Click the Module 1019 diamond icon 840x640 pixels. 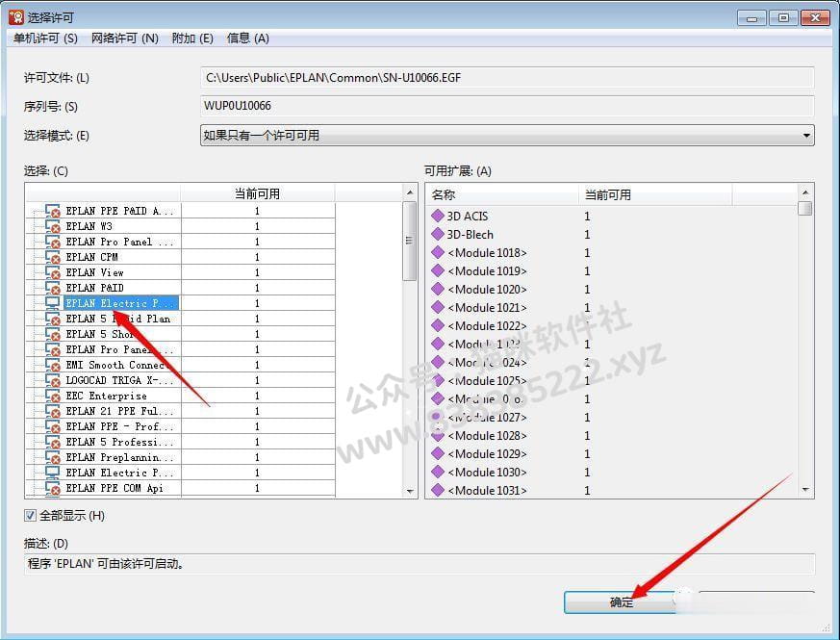[x=438, y=270]
